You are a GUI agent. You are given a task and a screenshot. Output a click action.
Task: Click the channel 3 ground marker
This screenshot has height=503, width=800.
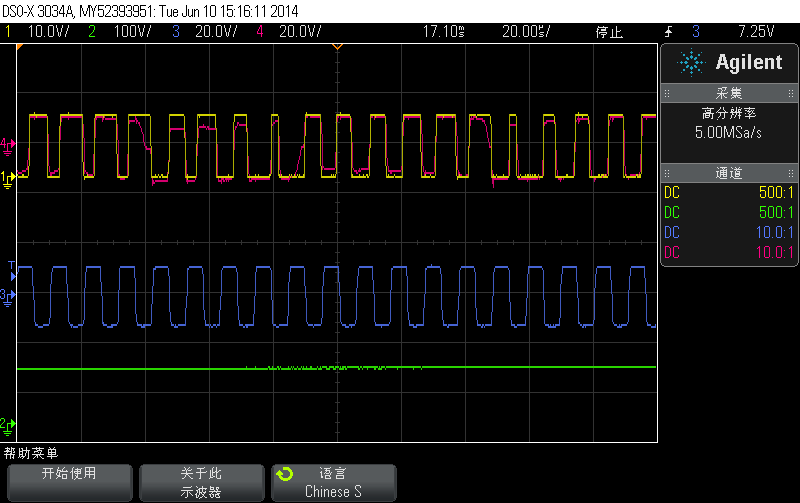click(8, 297)
